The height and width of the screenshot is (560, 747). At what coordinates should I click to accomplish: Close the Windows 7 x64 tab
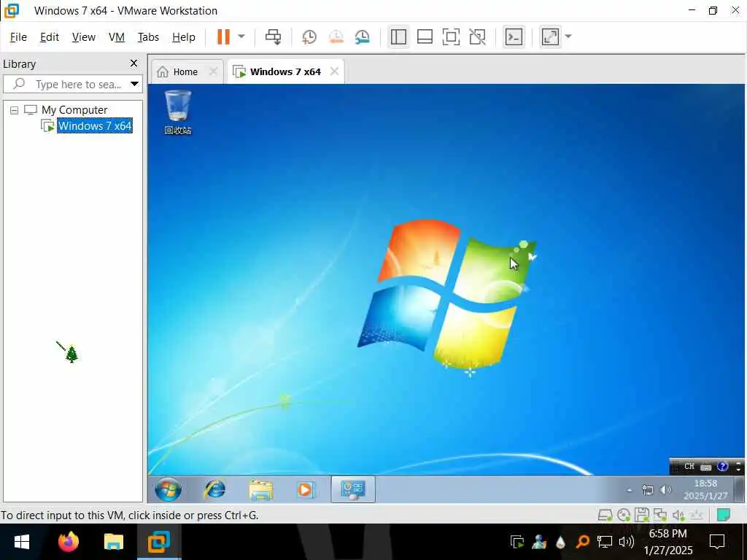point(334,71)
